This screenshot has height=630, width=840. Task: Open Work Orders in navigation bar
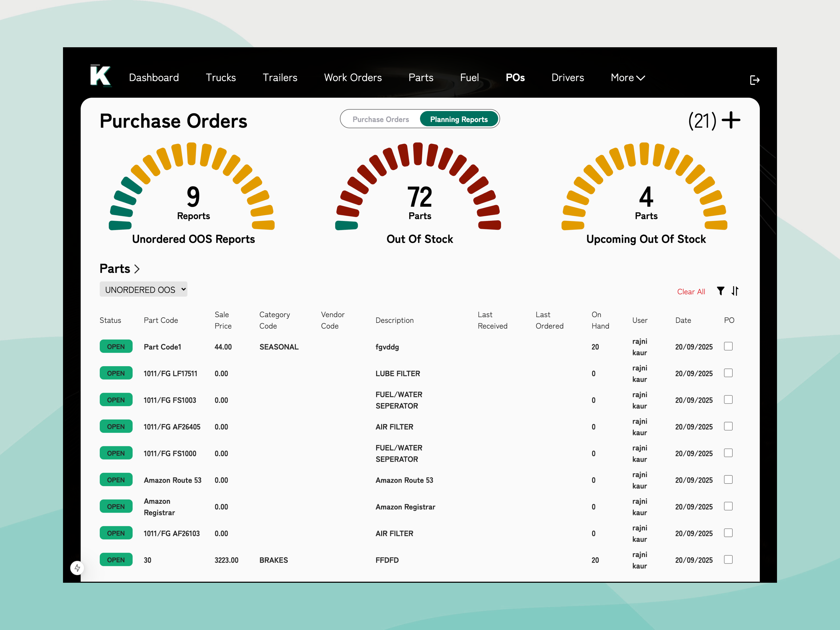(353, 78)
